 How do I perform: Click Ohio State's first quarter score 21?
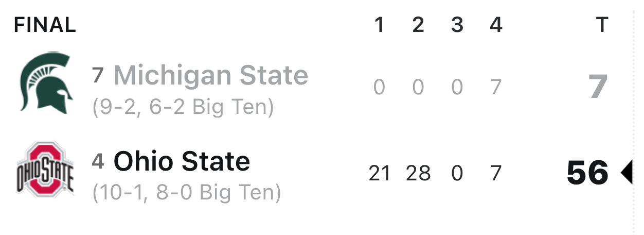(x=380, y=173)
